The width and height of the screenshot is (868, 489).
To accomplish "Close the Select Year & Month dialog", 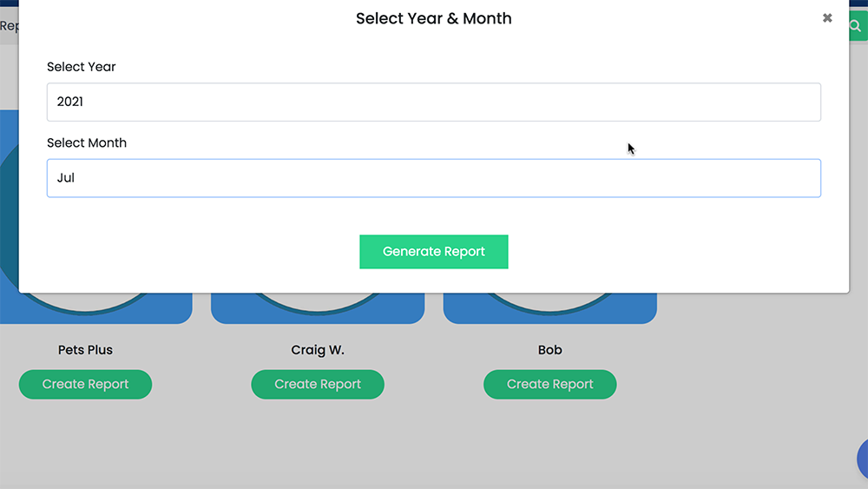I will [827, 18].
